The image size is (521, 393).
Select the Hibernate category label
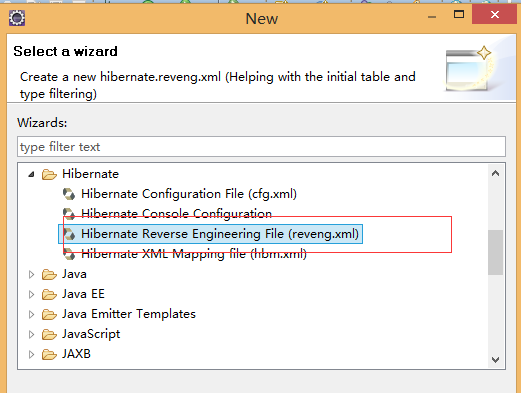click(90, 174)
